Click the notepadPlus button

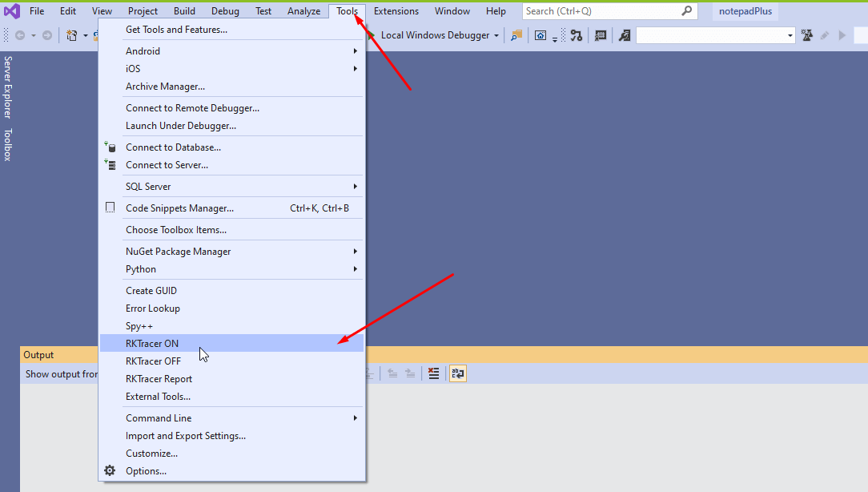(x=745, y=10)
